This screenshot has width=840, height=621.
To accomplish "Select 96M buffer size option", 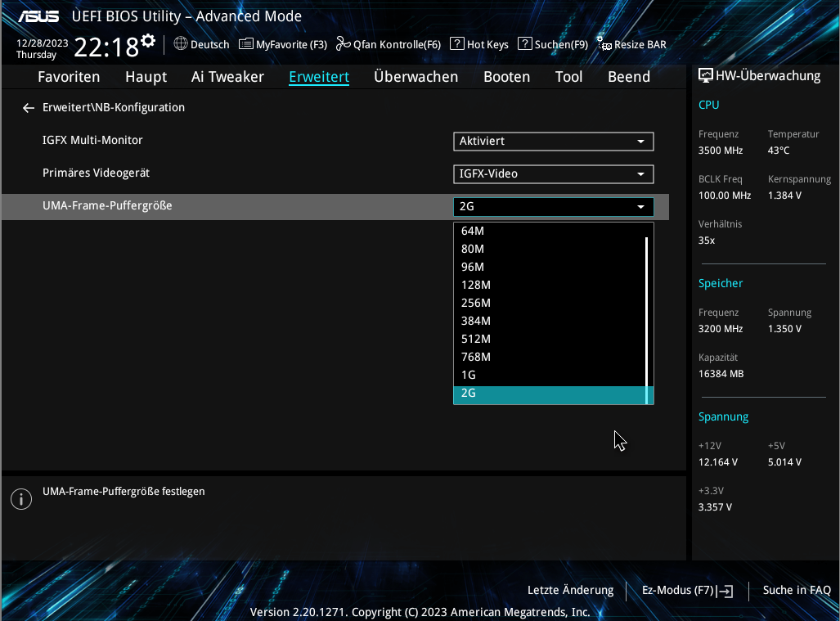I will click(x=550, y=267).
